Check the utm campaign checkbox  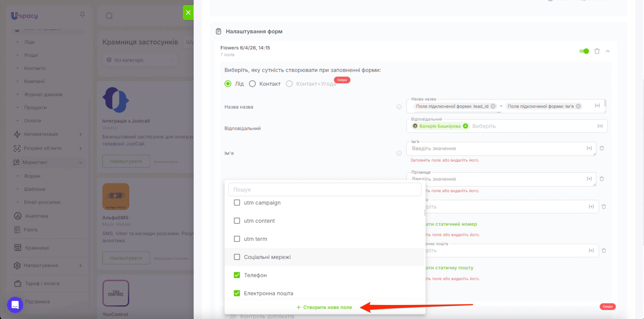237,202
